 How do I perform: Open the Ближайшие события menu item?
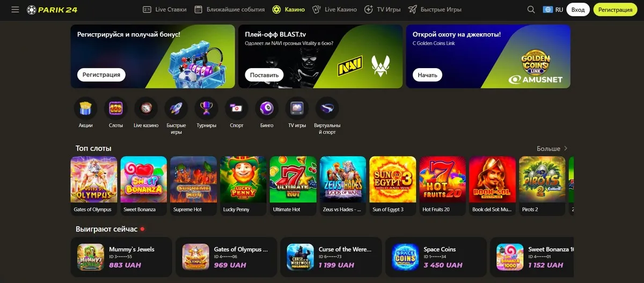pyautogui.click(x=229, y=10)
